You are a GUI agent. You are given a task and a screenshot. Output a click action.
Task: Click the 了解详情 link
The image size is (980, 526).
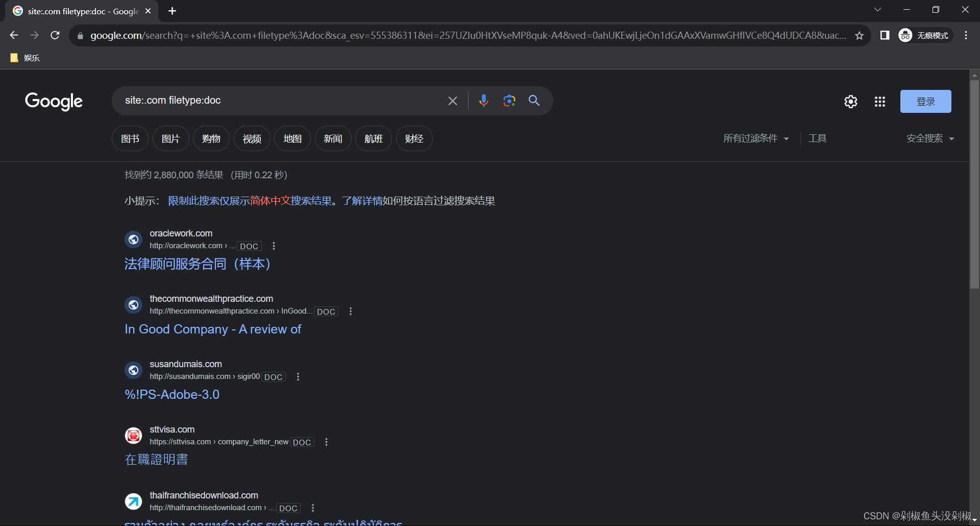coord(362,201)
